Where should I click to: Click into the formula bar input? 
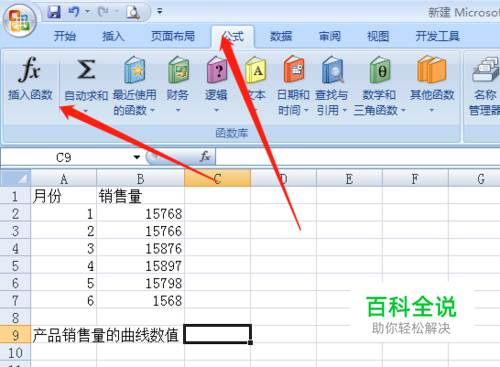pyautogui.click(x=358, y=157)
